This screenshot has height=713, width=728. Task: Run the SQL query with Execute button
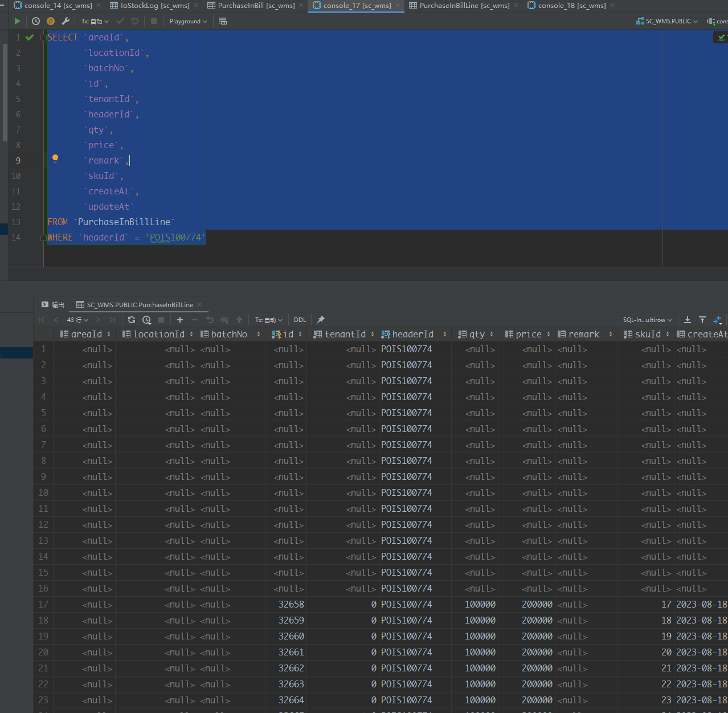(x=17, y=21)
